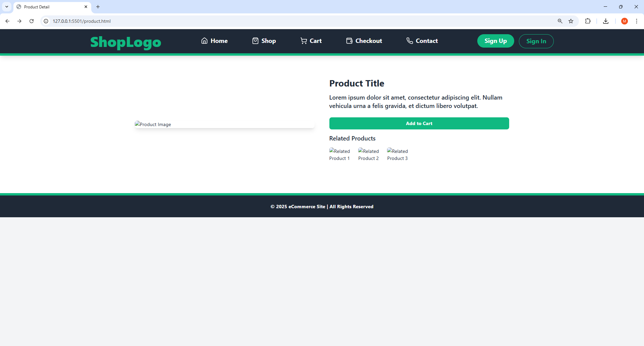Click the Cart trolley icon in navbar
This screenshot has width=644, height=346.
304,41
